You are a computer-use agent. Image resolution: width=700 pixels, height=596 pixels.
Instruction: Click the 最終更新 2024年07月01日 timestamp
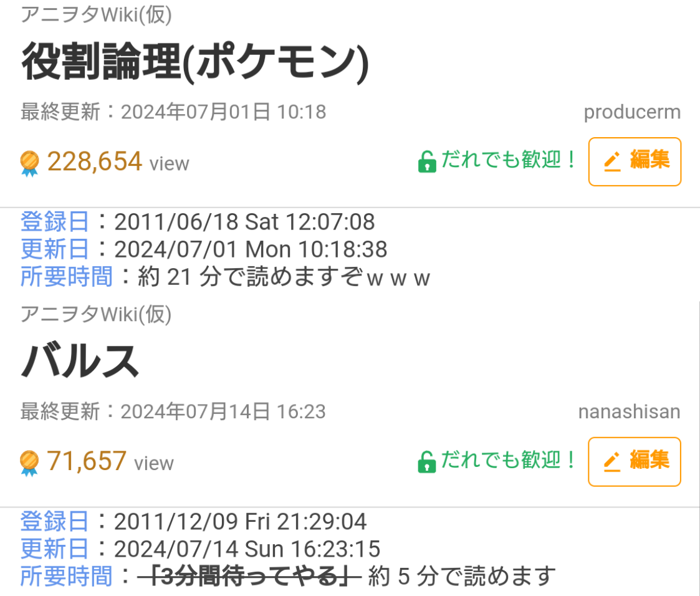pos(173,112)
